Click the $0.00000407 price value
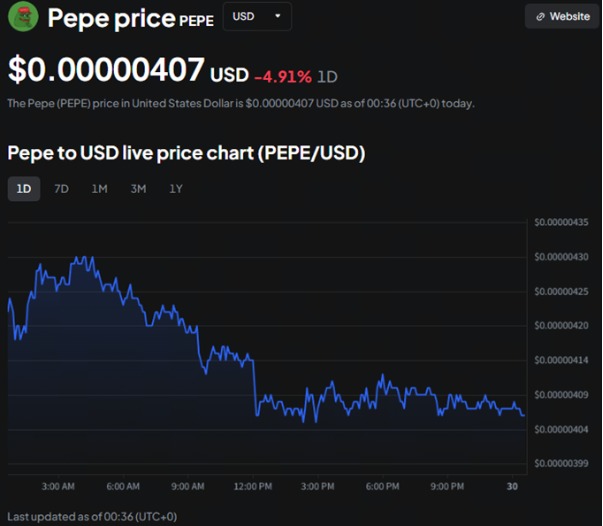603x526 pixels. point(105,71)
